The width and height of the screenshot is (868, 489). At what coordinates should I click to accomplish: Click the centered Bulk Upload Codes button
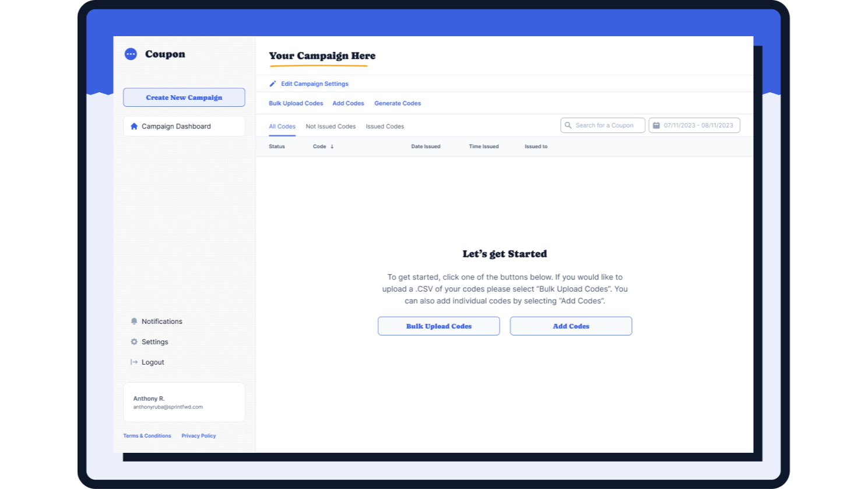click(x=438, y=326)
